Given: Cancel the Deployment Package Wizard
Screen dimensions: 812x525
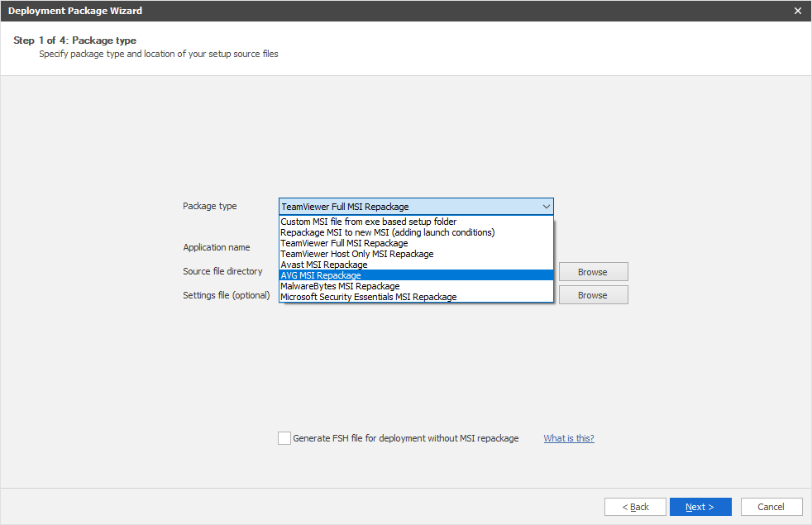Looking at the screenshot, I should pyautogui.click(x=771, y=507).
